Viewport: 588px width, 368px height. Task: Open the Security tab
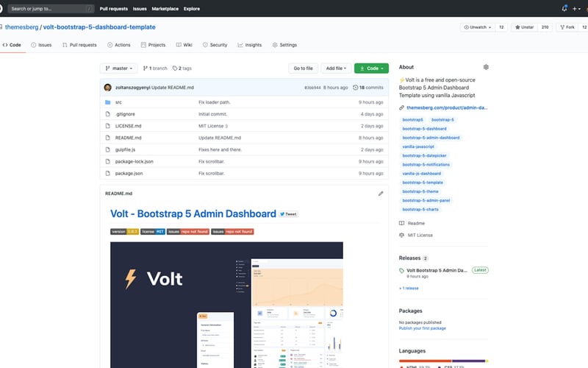point(215,45)
